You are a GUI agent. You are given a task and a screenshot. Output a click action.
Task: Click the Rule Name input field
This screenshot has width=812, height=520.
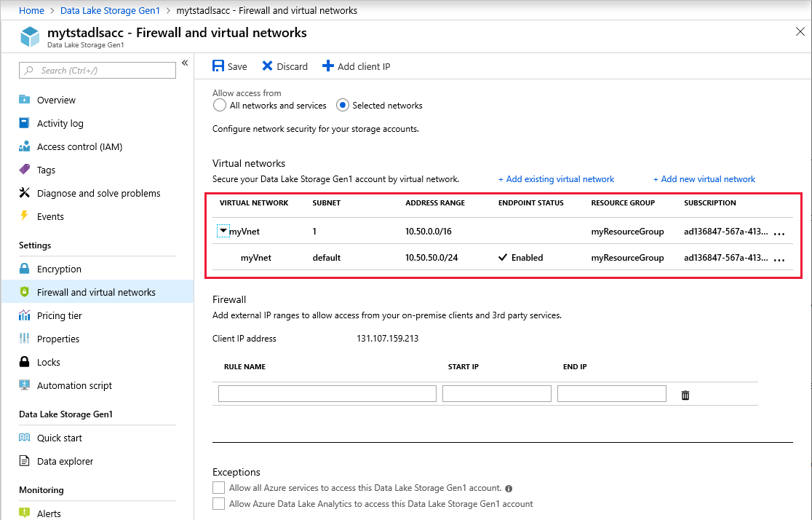(327, 393)
